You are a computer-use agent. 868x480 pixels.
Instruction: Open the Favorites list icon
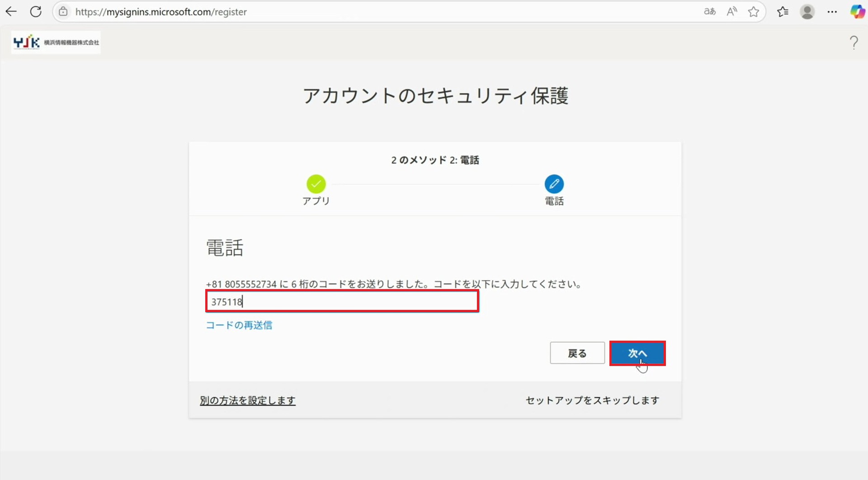[783, 12]
